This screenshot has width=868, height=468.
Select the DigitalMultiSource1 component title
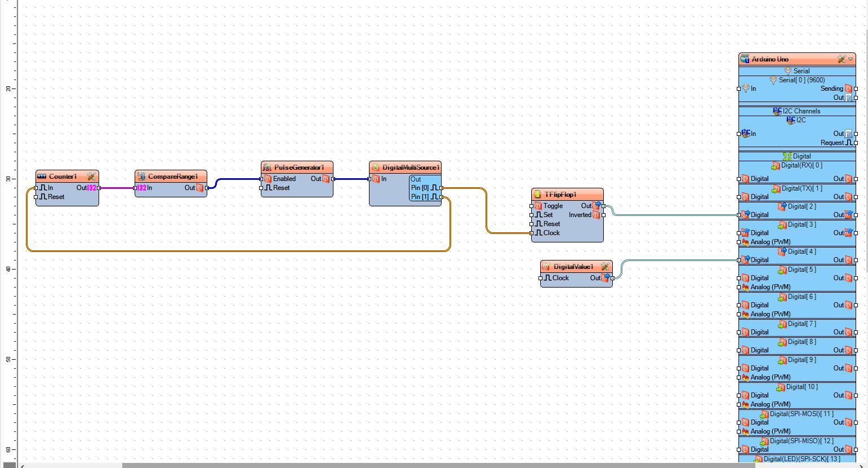411,167
